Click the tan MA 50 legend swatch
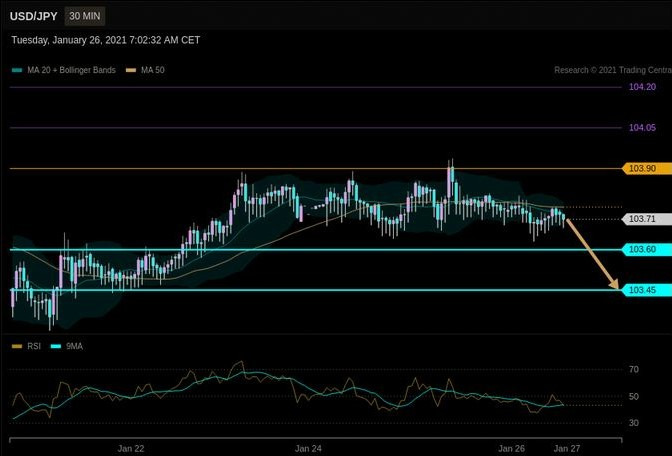Viewport: 672px width, 456px height. tap(131, 70)
